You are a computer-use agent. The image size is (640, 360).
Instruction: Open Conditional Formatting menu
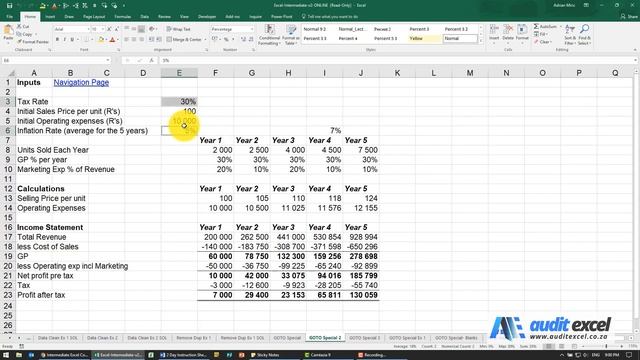(269, 35)
